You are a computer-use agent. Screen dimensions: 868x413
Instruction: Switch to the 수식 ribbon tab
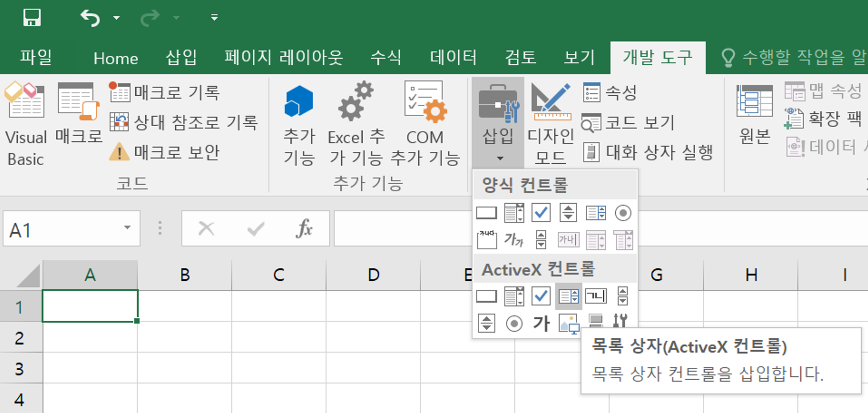click(x=386, y=58)
